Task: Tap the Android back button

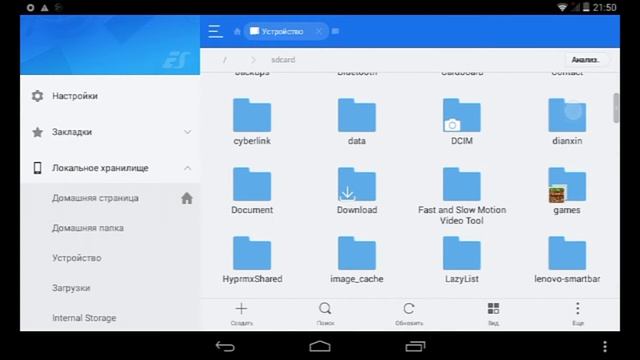Action: pyautogui.click(x=225, y=346)
